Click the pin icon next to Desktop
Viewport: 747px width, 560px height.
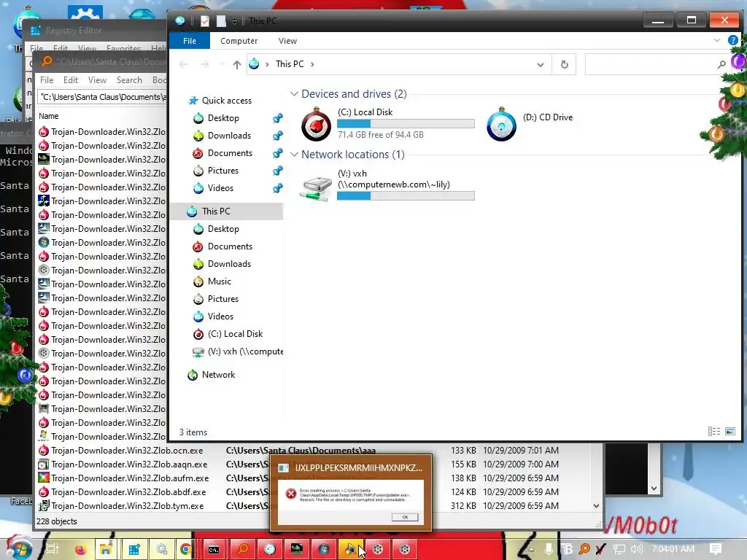point(278,118)
